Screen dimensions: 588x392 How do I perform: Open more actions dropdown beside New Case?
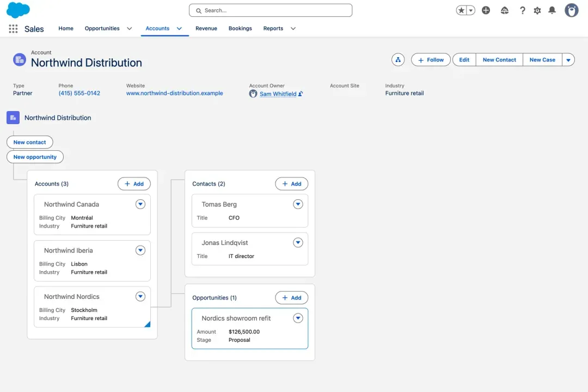point(568,60)
